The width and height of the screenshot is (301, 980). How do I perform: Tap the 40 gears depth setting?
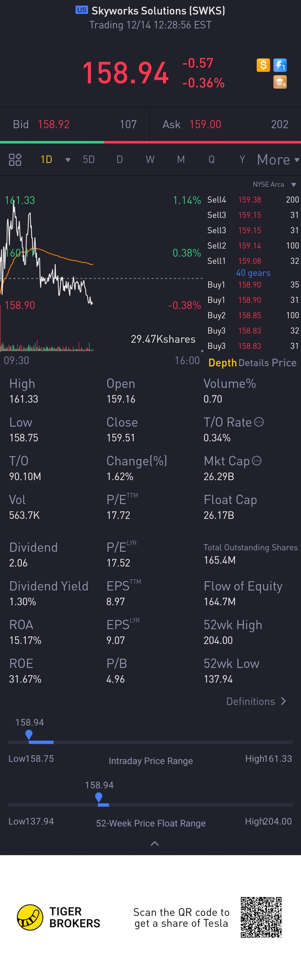click(x=253, y=273)
